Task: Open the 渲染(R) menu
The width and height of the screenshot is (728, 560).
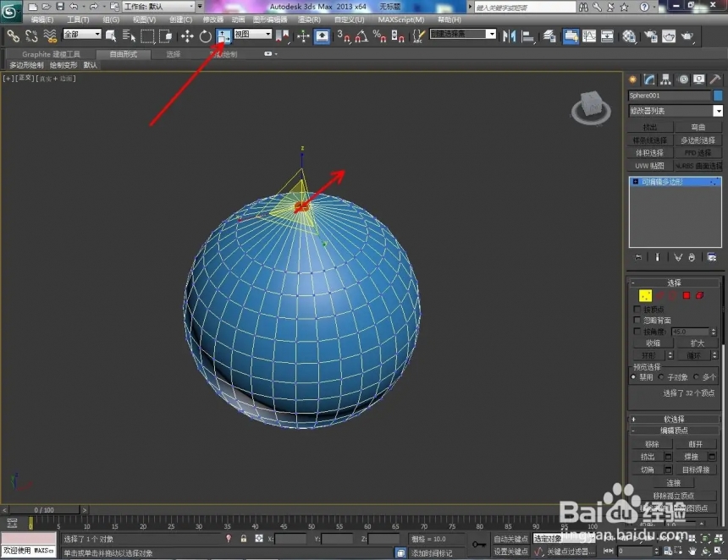Action: [x=309, y=19]
